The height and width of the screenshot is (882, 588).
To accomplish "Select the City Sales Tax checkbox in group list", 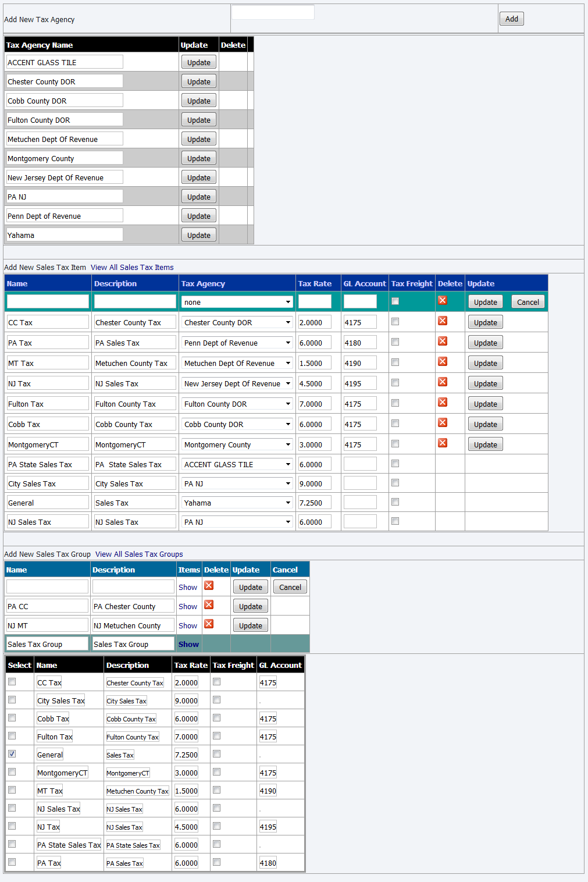I will click(x=12, y=700).
